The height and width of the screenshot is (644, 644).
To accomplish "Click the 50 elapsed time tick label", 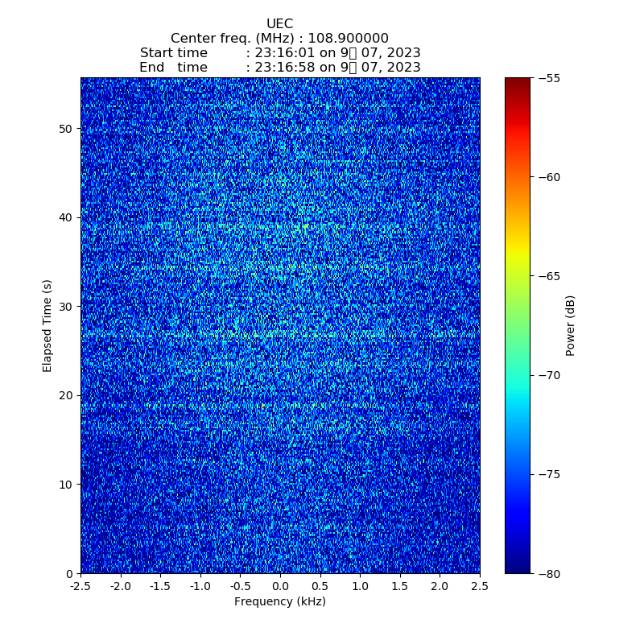I will (x=66, y=129).
